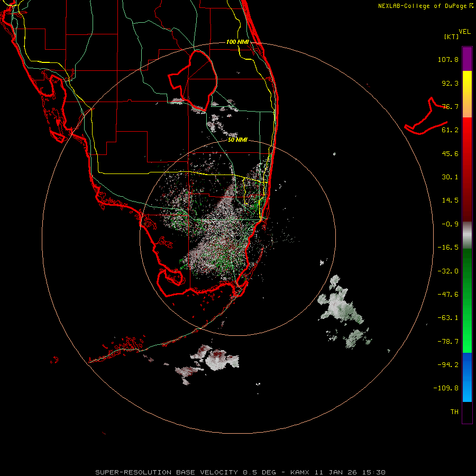Click the -0.9 velocity scale value
Image resolution: width=476 pixels, height=476 pixels.
click(x=450, y=224)
